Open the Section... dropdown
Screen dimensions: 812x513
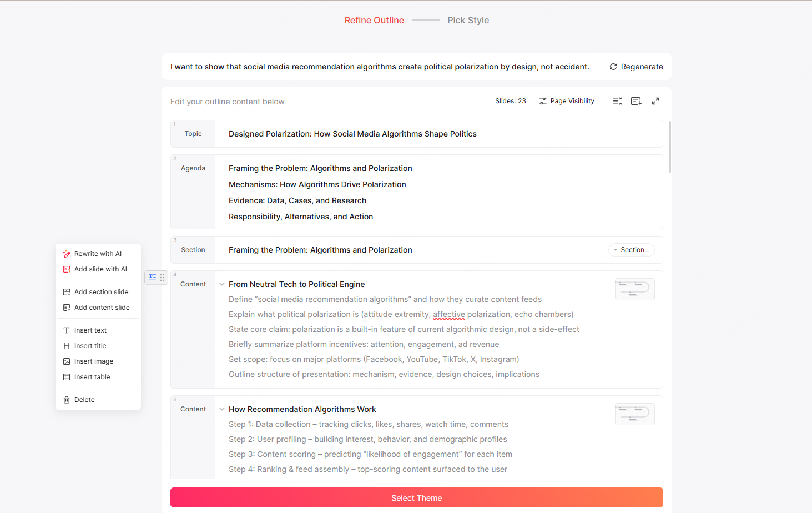tap(632, 250)
